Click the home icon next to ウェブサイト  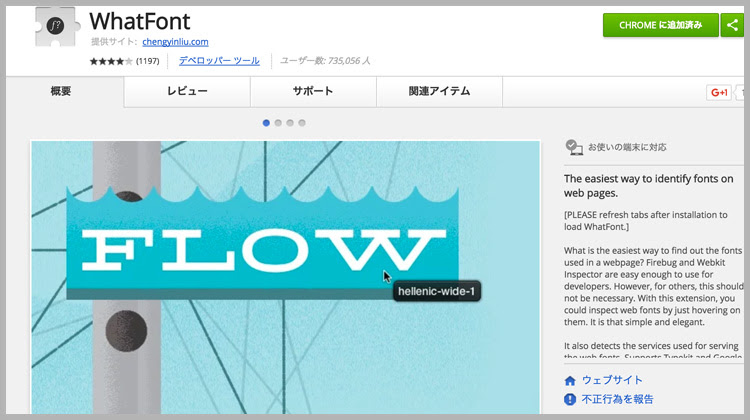(570, 381)
